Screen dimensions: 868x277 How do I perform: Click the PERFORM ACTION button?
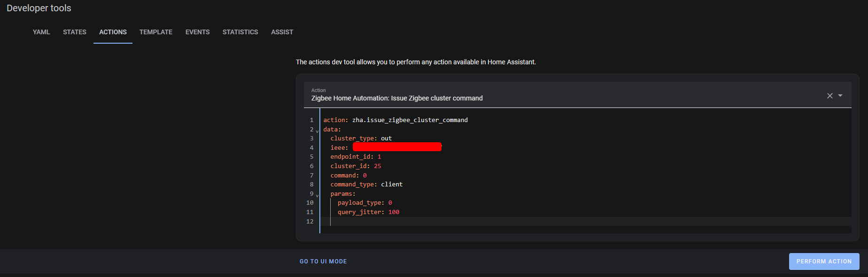[x=824, y=262]
